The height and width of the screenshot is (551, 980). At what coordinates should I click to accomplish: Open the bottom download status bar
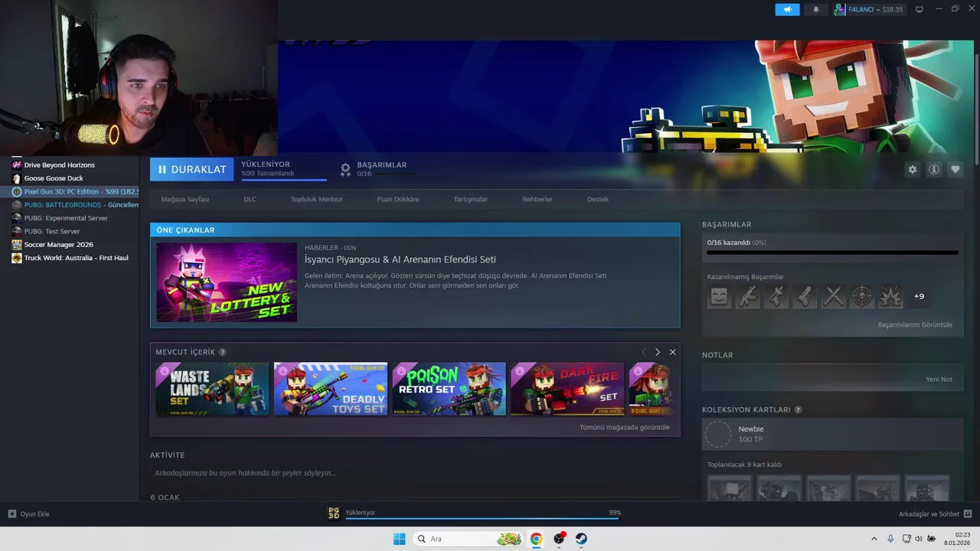(475, 514)
